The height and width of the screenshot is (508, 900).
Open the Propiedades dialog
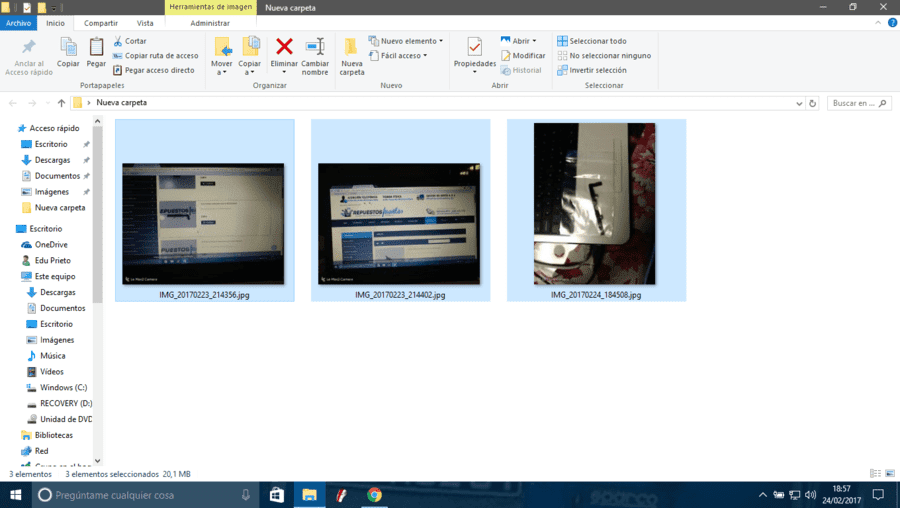(x=475, y=56)
